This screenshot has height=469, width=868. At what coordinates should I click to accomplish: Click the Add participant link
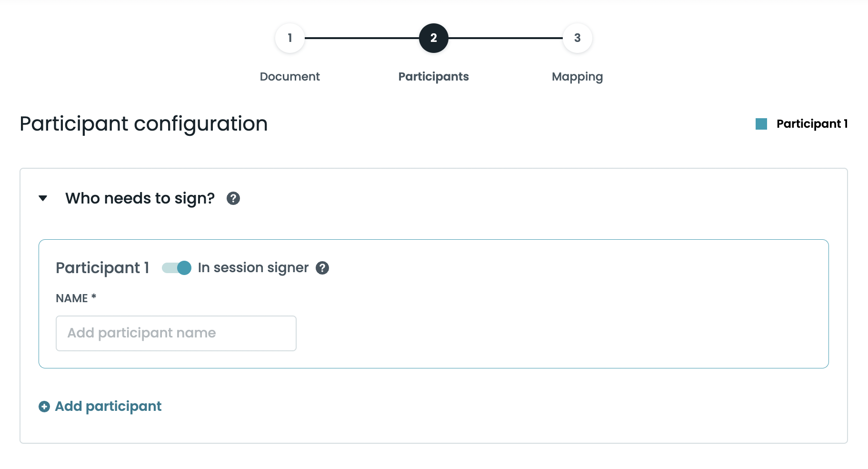[x=108, y=406]
